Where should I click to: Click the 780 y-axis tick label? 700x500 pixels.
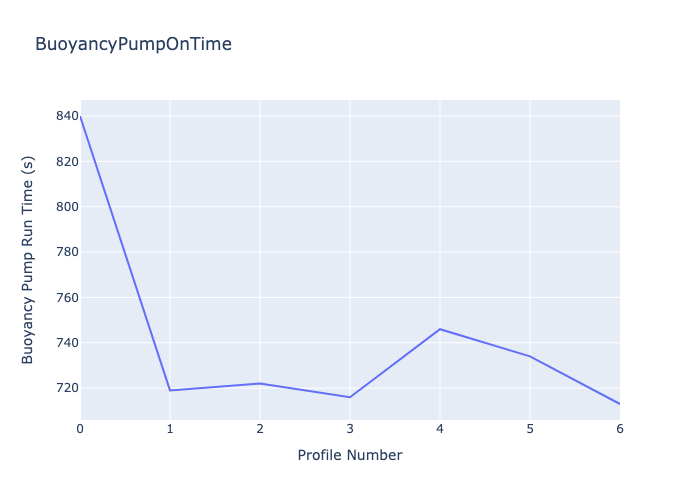pyautogui.click(x=67, y=252)
